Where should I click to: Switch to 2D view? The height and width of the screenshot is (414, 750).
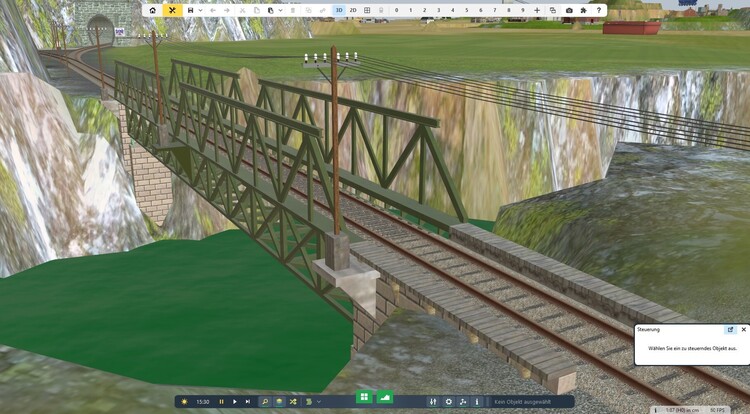point(353,10)
